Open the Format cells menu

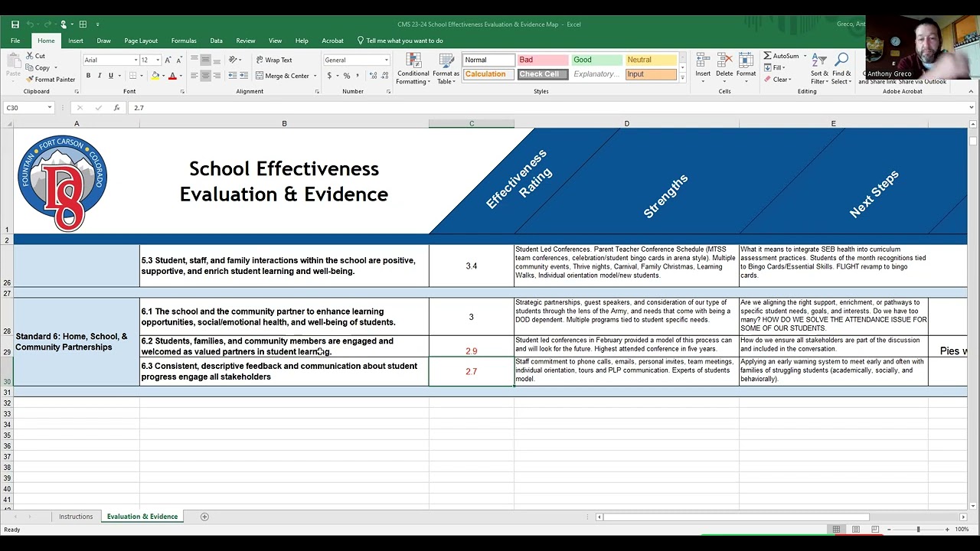click(x=746, y=69)
